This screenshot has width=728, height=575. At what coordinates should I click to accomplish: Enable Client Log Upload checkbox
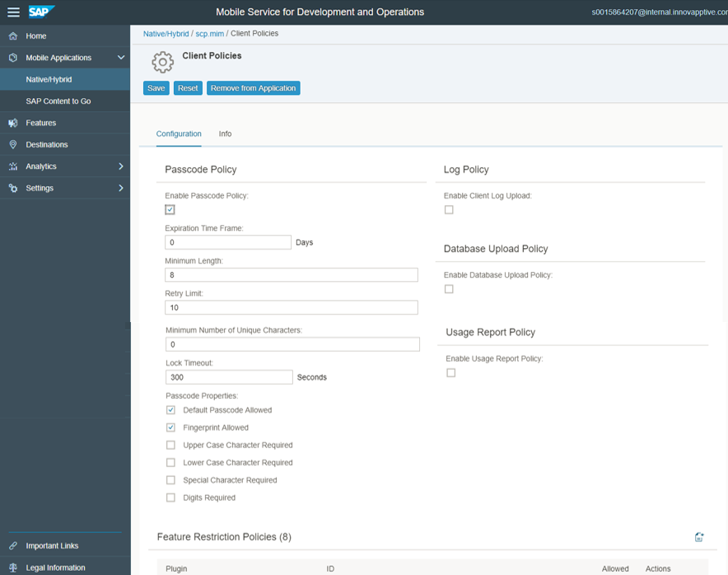click(449, 210)
